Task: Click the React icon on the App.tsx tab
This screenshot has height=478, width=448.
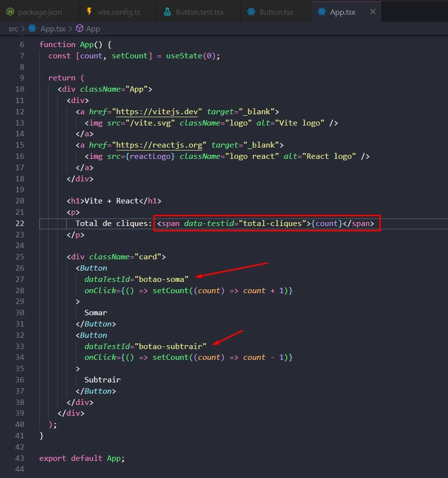Action: [322, 12]
